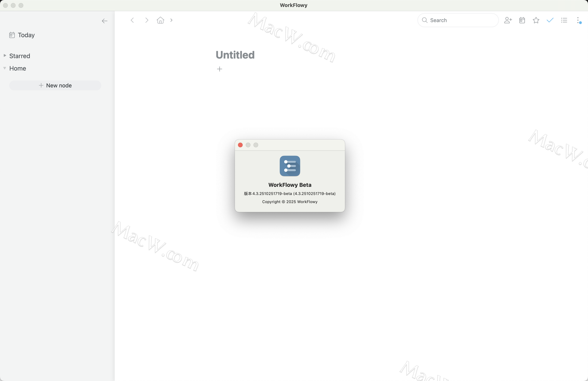Open the calendar icon in the toolbar
This screenshot has width=588, height=381.
tap(522, 20)
